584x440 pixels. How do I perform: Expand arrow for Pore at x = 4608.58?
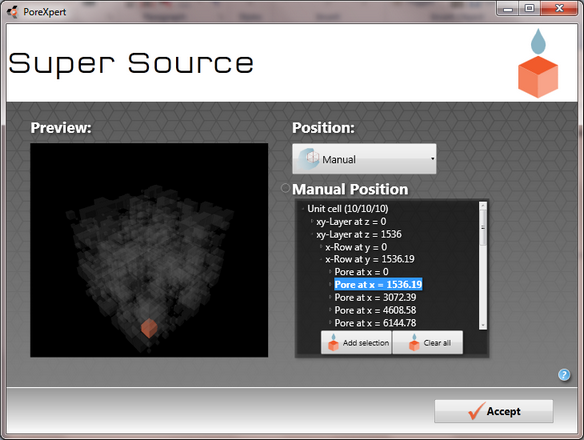(x=330, y=310)
